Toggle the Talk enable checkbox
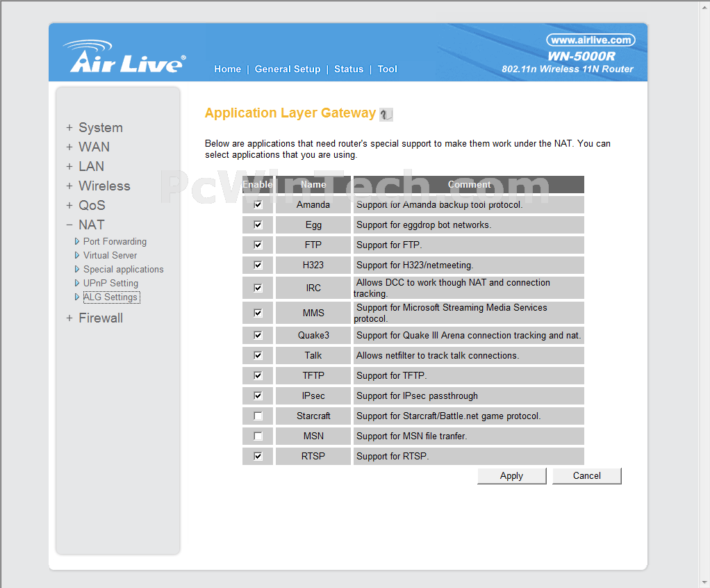The height and width of the screenshot is (588, 710). click(258, 355)
